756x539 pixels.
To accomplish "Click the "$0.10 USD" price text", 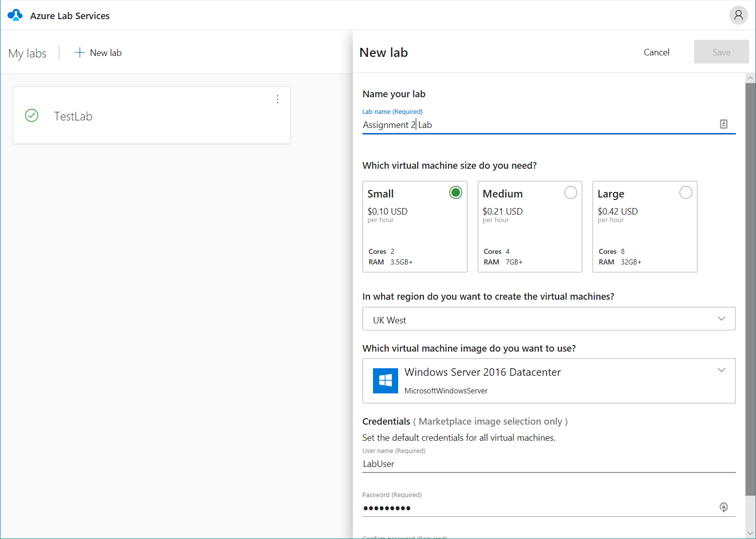I will coord(388,211).
